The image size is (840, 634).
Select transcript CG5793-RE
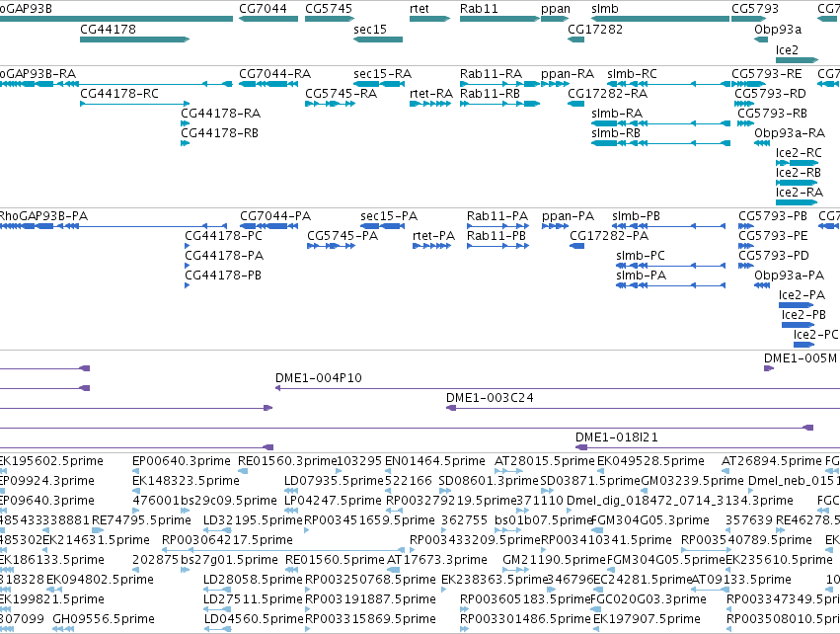pos(748,84)
